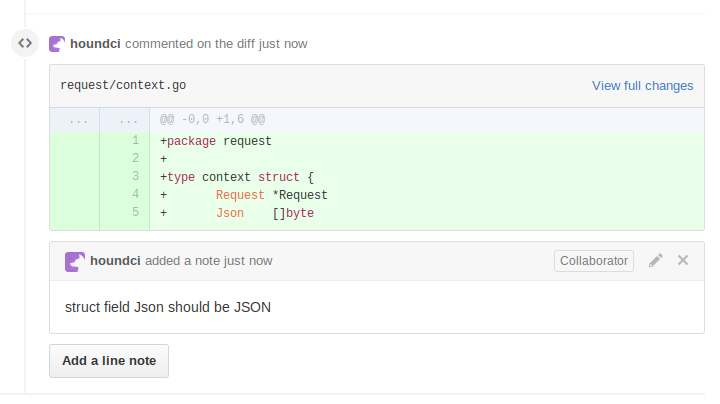Open houndci profile in note header
This screenshot has width=720, height=404.
pyautogui.click(x=115, y=261)
